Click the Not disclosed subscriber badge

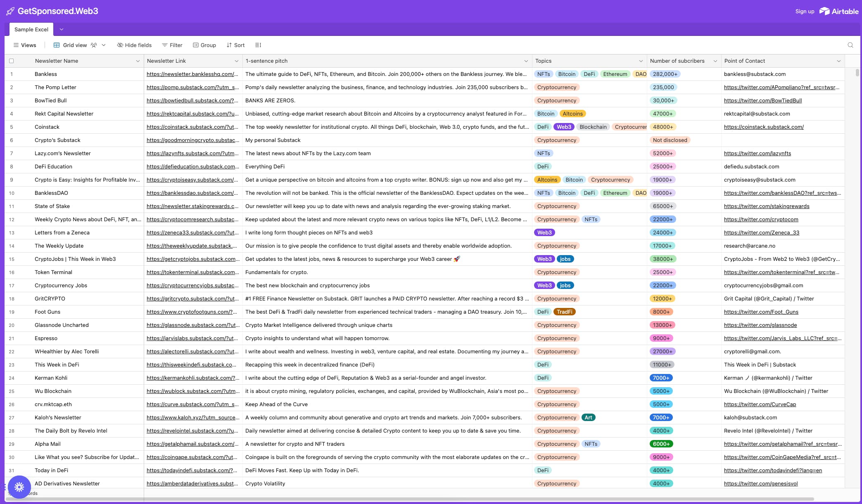(x=670, y=140)
